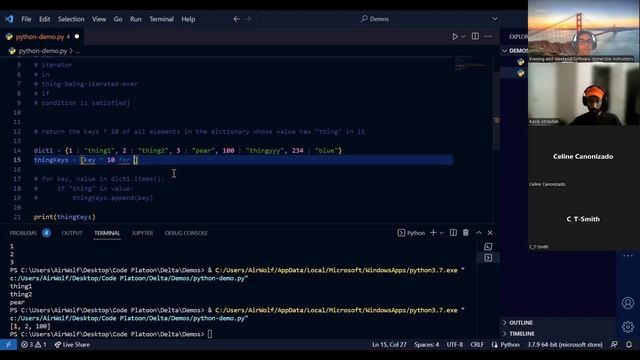The height and width of the screenshot is (360, 640).
Task: Select the Celine Canonizado participant tile
Action: [x=584, y=157]
